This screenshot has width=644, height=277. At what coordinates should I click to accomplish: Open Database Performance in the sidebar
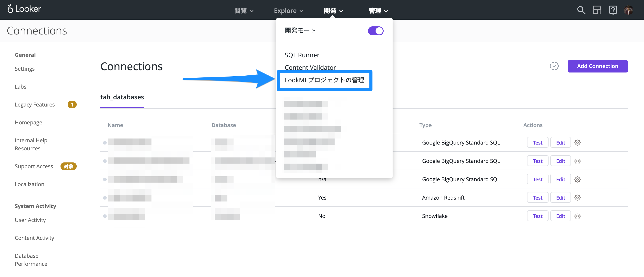31,260
